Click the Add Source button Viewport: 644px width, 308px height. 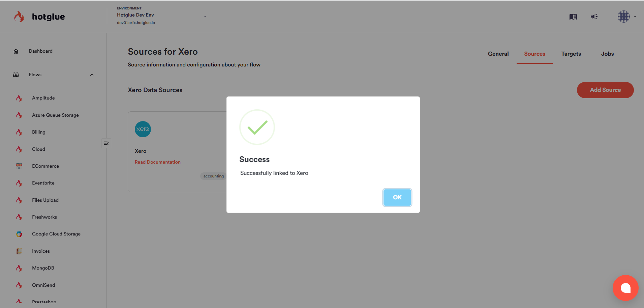pyautogui.click(x=605, y=90)
